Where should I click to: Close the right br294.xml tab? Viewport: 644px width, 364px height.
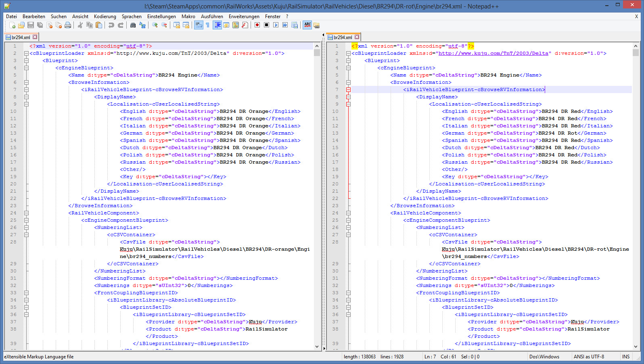[357, 37]
